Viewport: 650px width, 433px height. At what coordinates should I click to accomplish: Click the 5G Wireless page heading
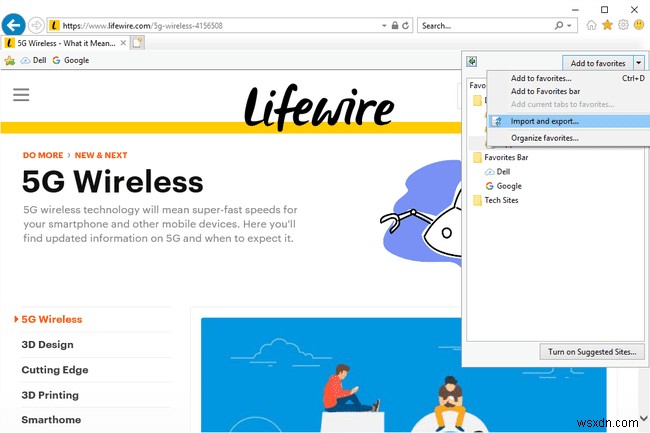point(112,181)
